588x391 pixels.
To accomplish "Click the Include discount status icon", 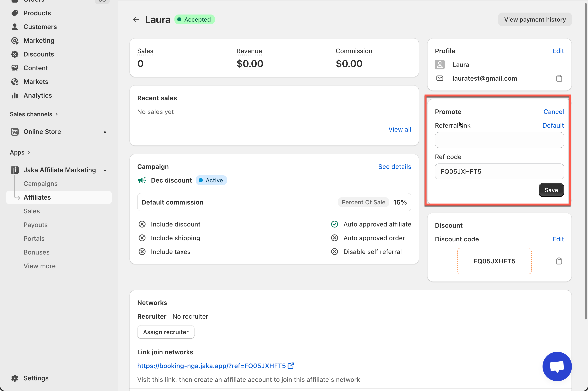I will (x=142, y=224).
